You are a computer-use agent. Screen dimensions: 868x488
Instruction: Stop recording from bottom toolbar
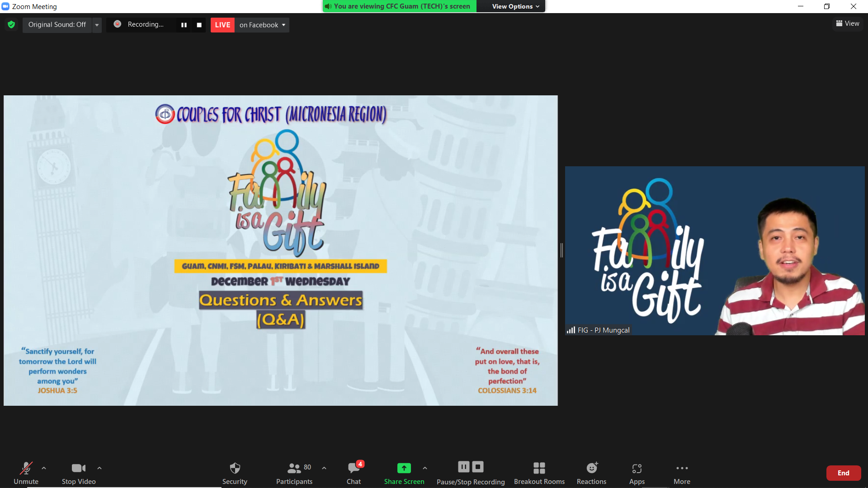tap(478, 467)
